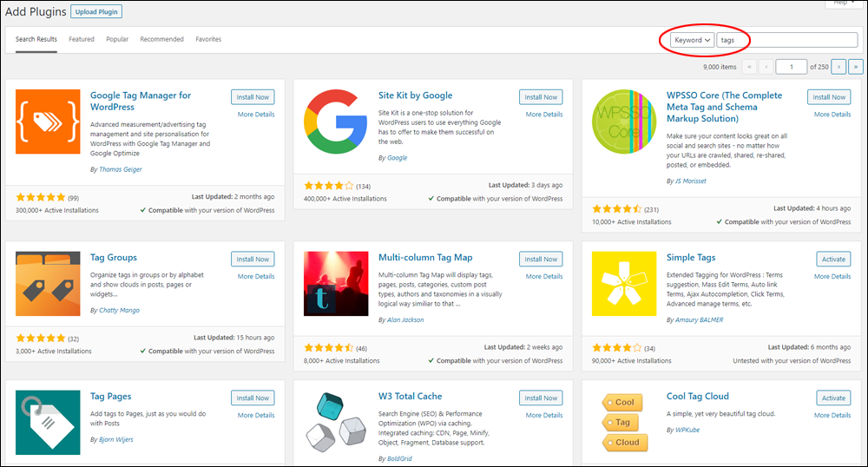868x467 pixels.
Task: Open the Cool Tag Cloud title
Action: pyautogui.click(x=698, y=397)
